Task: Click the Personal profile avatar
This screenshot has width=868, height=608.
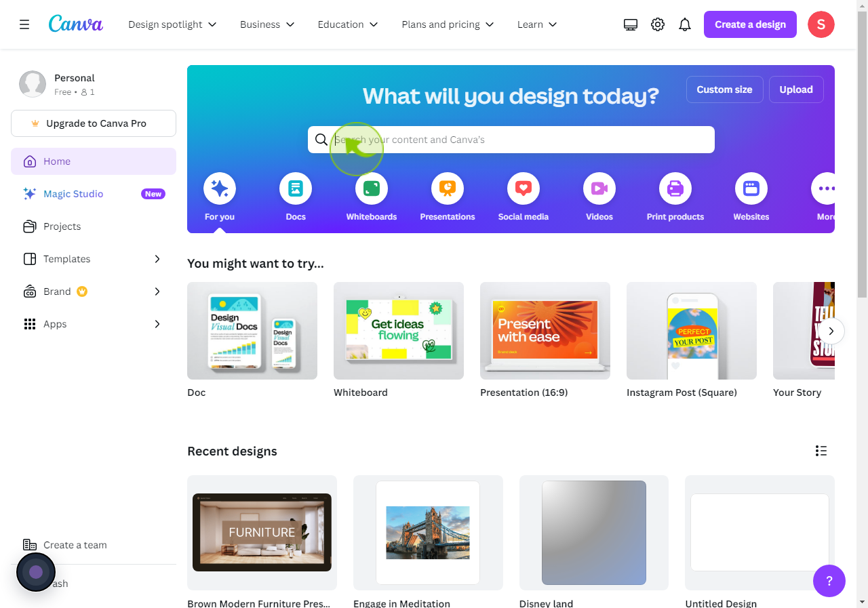Action: point(33,84)
